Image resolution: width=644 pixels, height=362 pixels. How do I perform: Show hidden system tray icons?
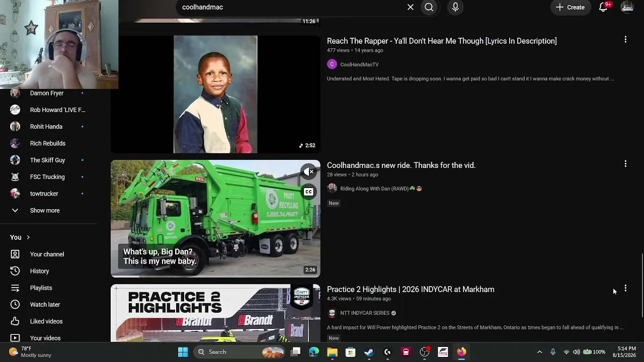pos(539,352)
